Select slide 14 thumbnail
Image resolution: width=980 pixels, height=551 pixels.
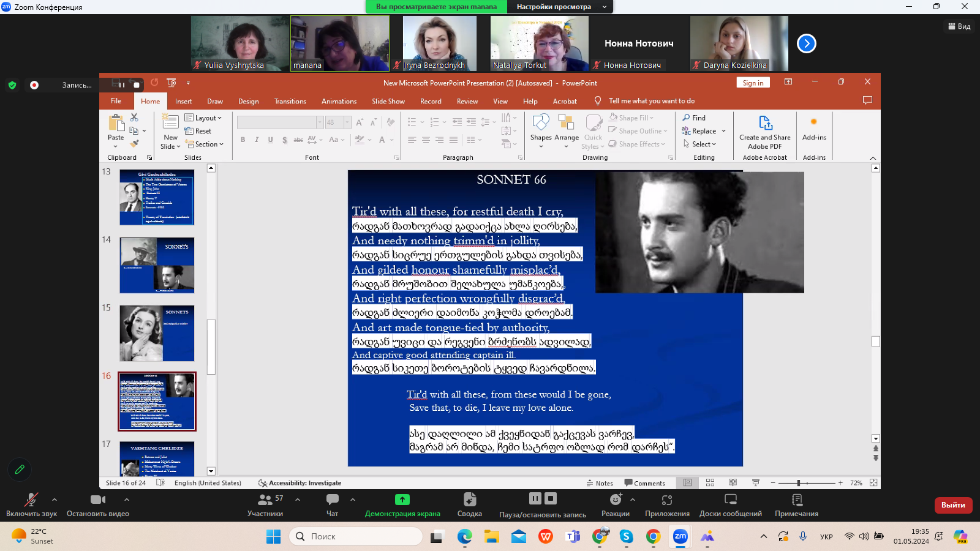click(x=157, y=265)
